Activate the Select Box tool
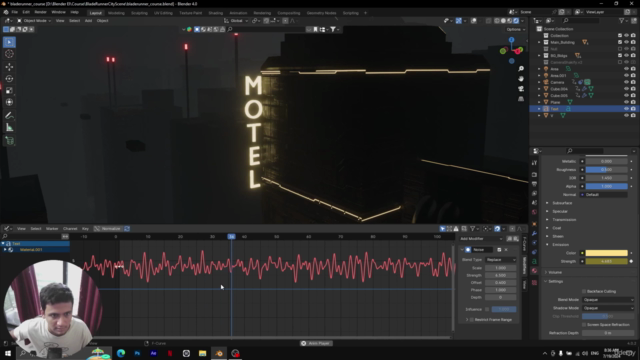Viewport: 640px width, 360px height. [x=9, y=42]
